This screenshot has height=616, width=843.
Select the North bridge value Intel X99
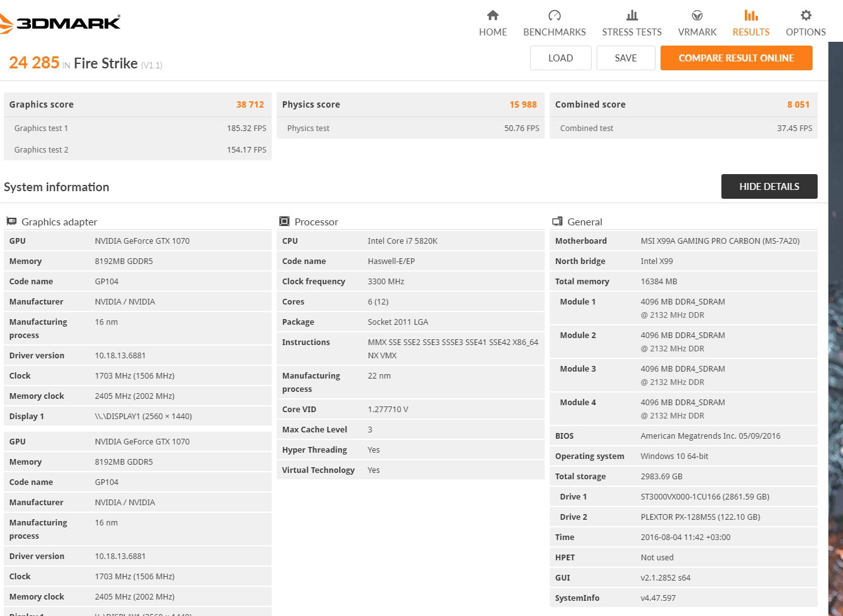(x=657, y=261)
